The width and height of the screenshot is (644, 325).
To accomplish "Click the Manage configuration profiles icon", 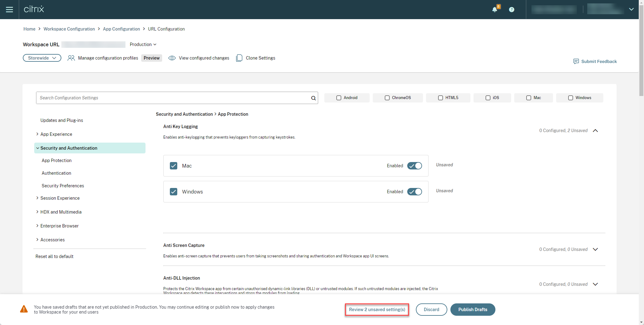I will [71, 58].
